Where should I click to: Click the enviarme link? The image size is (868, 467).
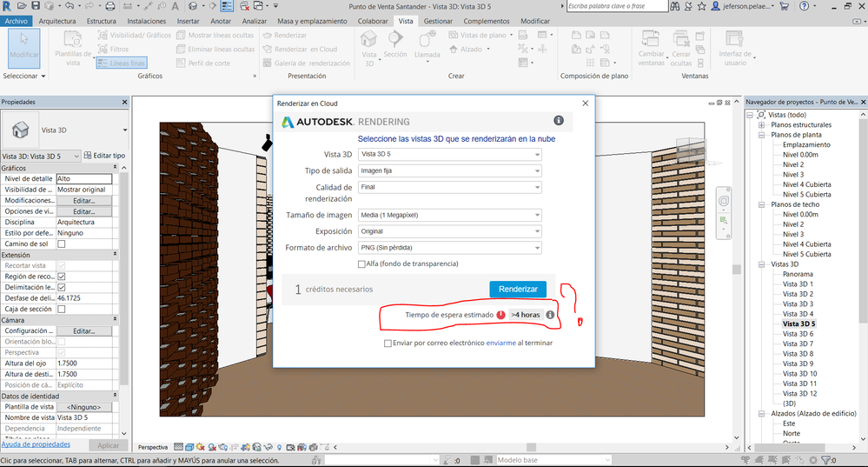click(x=501, y=343)
